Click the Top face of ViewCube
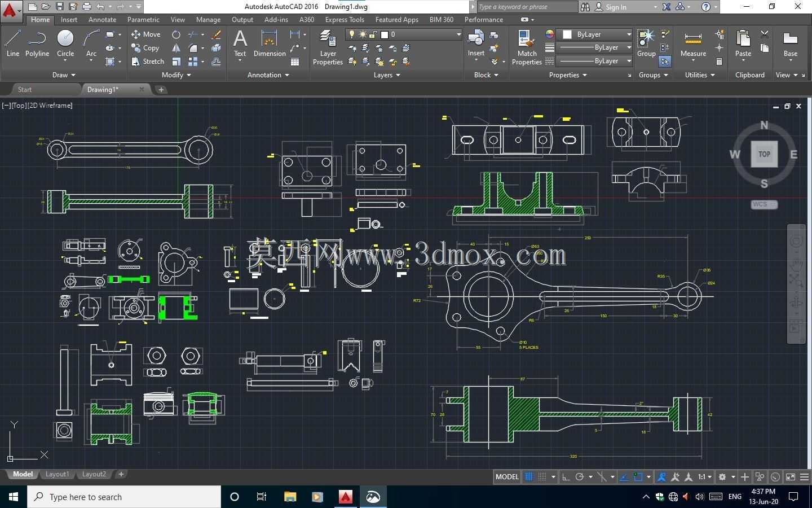The image size is (812, 508). [x=764, y=154]
